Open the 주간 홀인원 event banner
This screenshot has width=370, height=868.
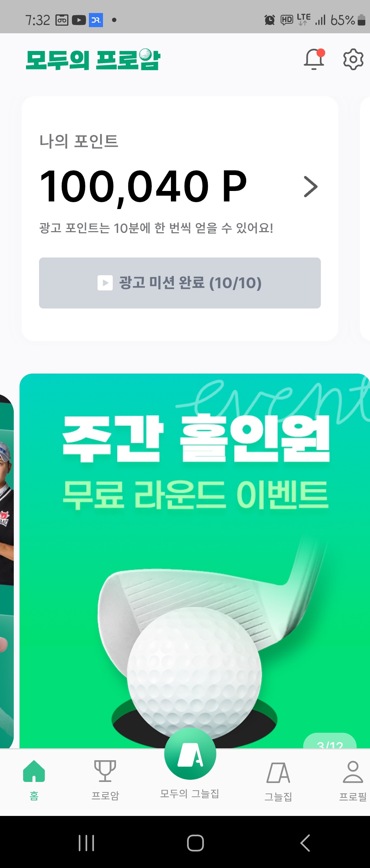click(195, 561)
